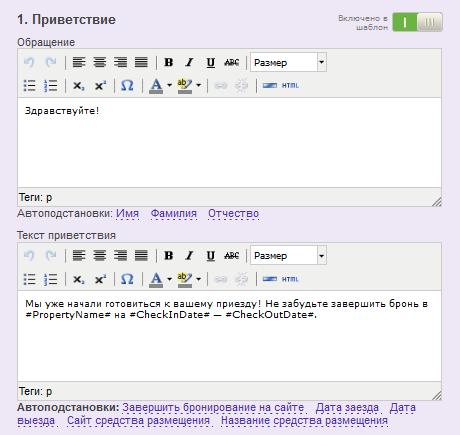The image size is (460, 435).
Task: Toggle underline in Текст приветствия editor
Action: click(210, 256)
